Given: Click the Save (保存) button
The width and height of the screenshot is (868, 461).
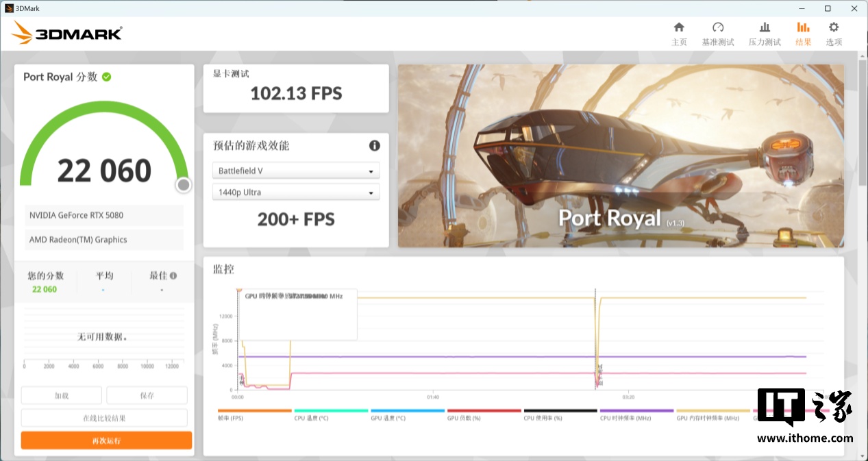Looking at the screenshot, I should [147, 395].
